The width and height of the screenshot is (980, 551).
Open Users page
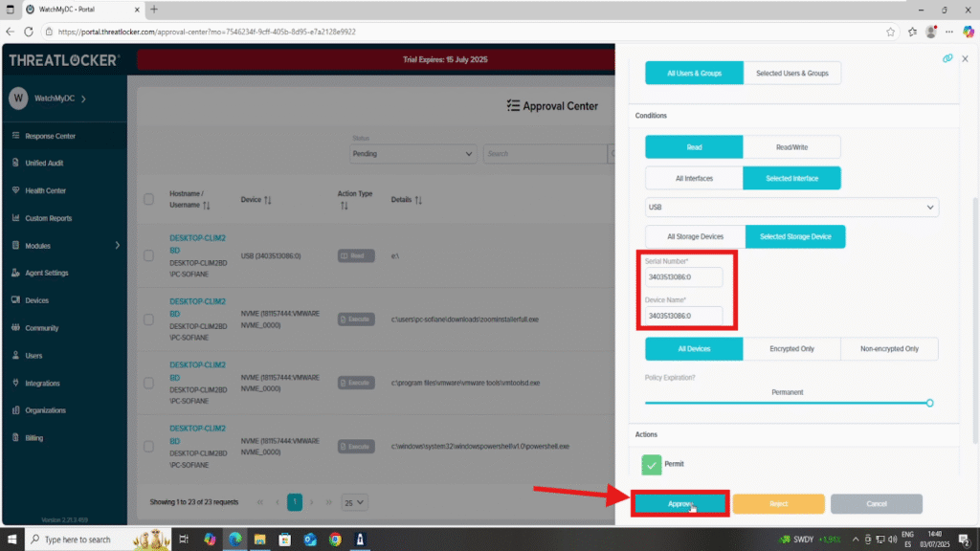(33, 356)
